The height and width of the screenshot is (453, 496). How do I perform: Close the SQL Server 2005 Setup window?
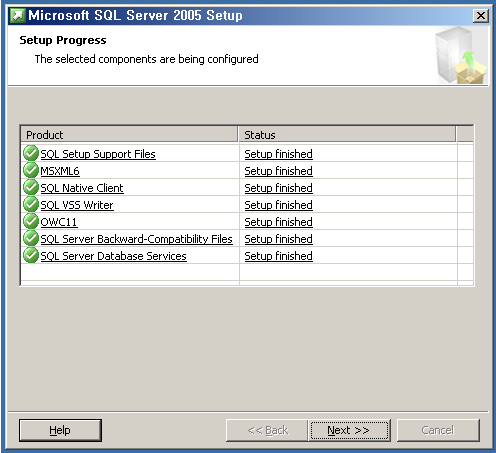click(x=481, y=16)
